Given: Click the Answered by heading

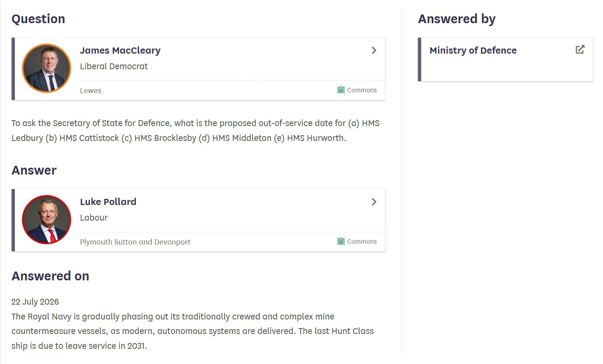Looking at the screenshot, I should pyautogui.click(x=457, y=19).
